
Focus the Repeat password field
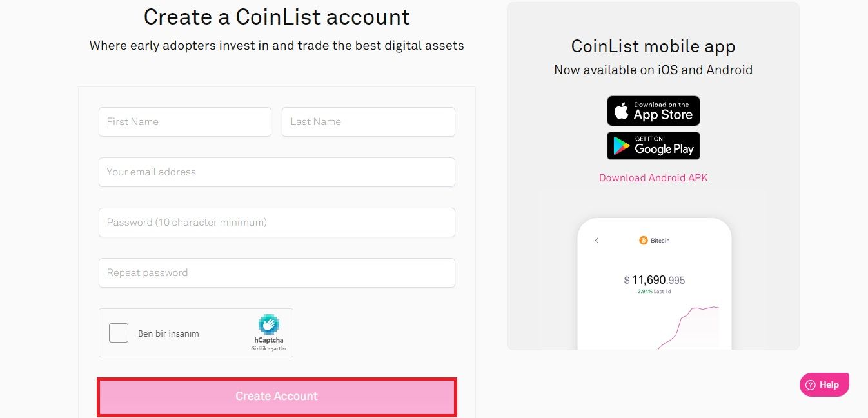277,273
